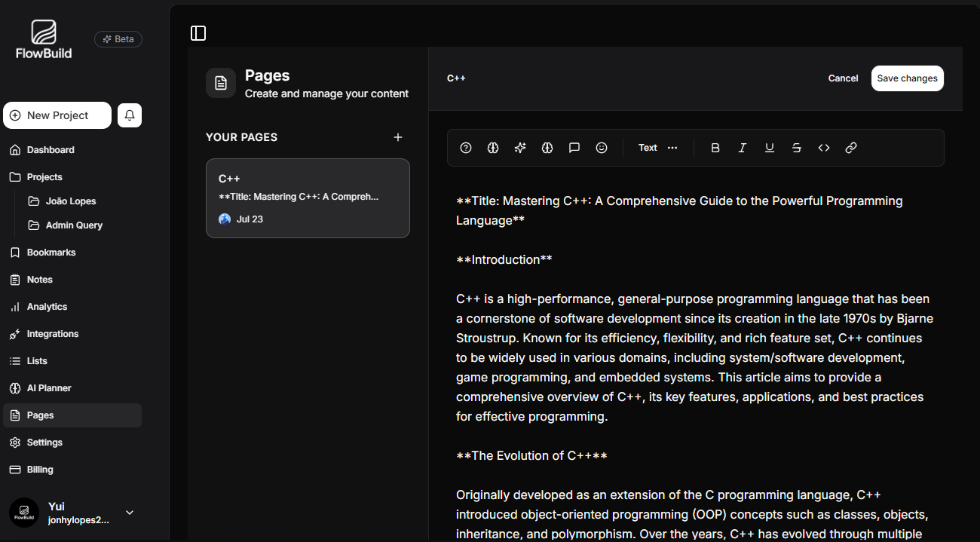Viewport: 980px width, 542px height.
Task: Insert a link with the chain icon
Action: pyautogui.click(x=851, y=148)
